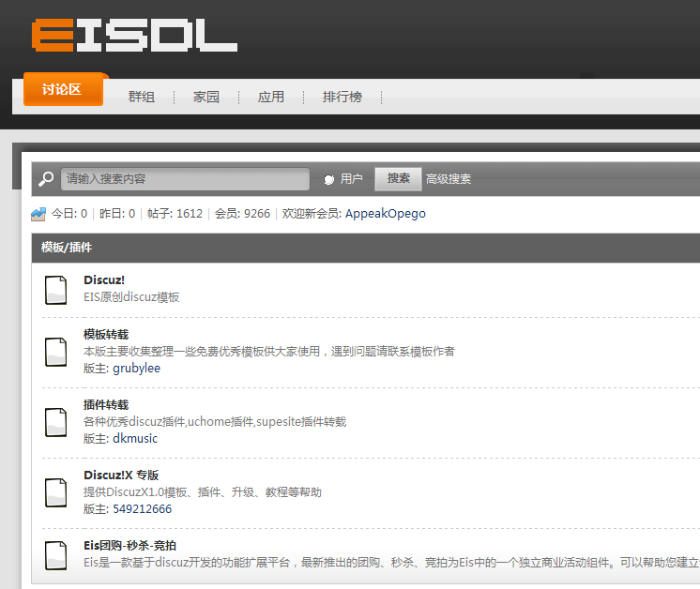Click the EIS原创discuz模板 description
700x589 pixels.
tap(131, 297)
